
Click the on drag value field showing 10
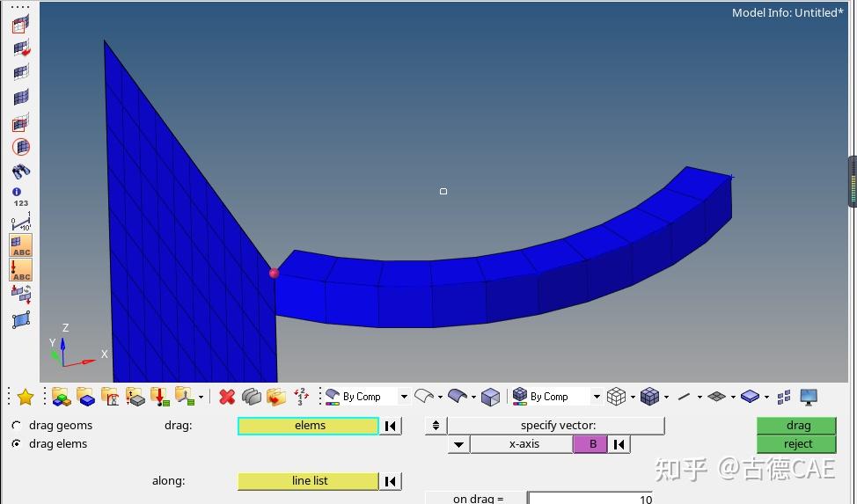click(x=590, y=498)
